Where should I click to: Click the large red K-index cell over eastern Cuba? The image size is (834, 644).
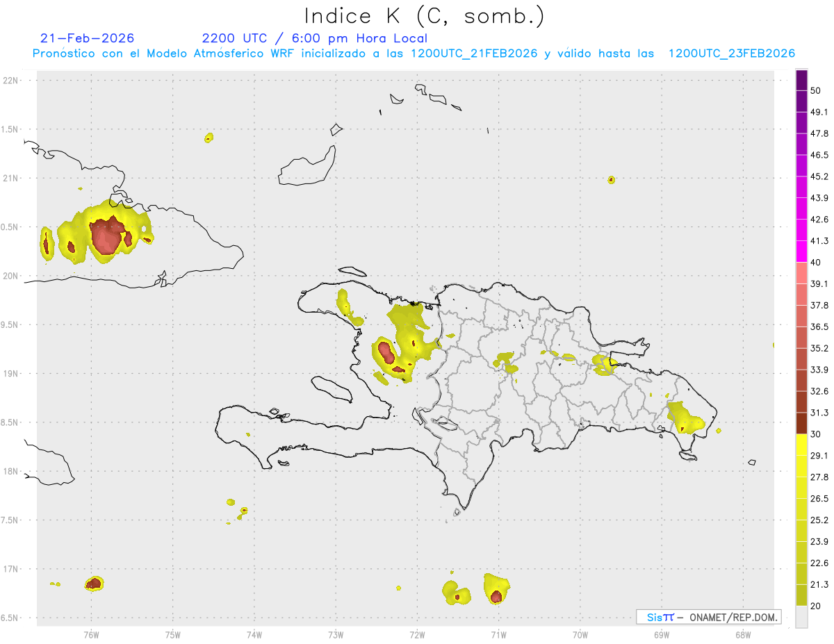pos(108,236)
